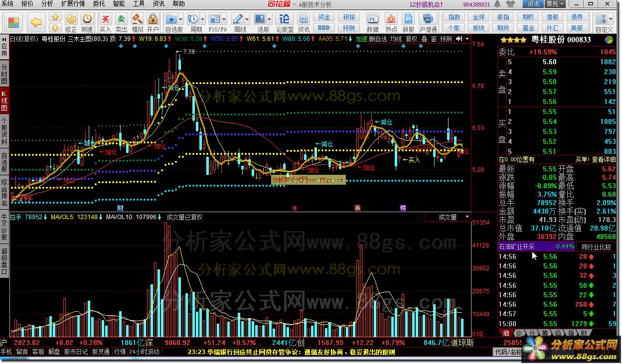Click the 研报 research report button

click(x=349, y=17)
